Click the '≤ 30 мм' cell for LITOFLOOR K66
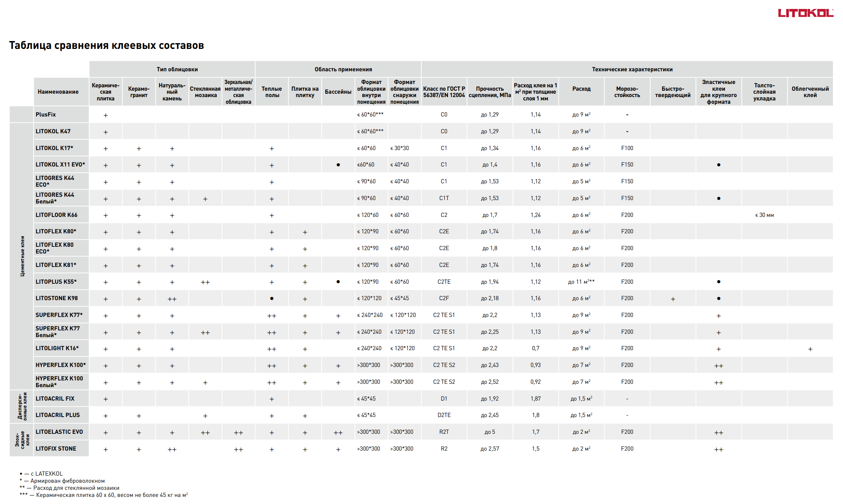Screen dimensions: 843x504 (764, 215)
